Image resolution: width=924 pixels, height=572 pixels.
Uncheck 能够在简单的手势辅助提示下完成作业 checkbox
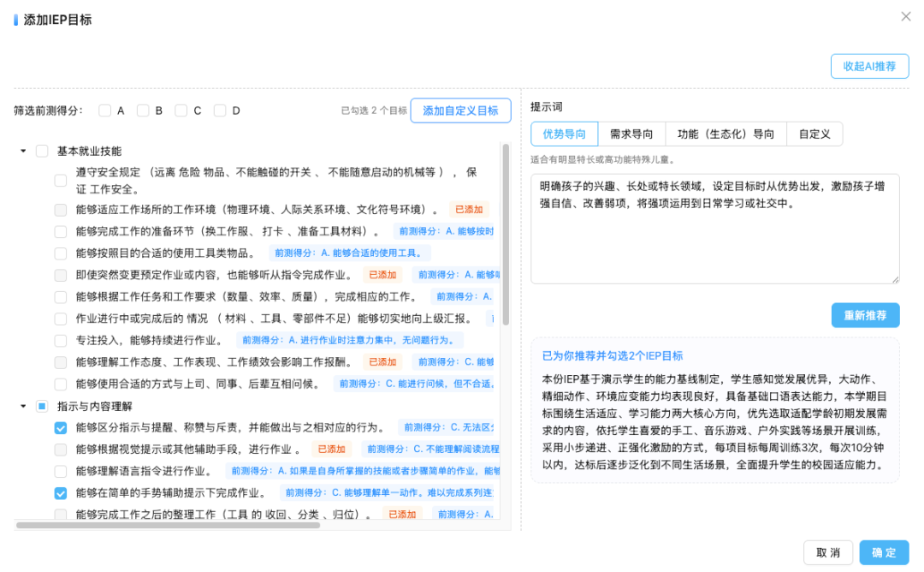tap(61, 493)
